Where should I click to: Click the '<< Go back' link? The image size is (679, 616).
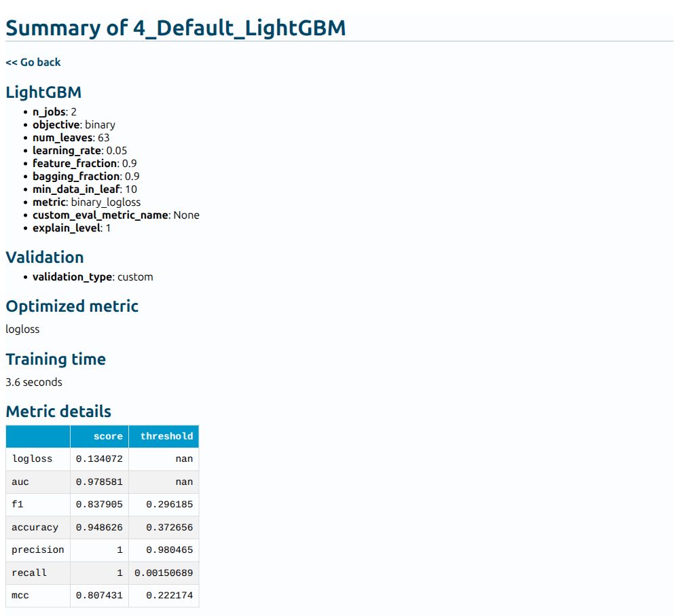(x=33, y=62)
